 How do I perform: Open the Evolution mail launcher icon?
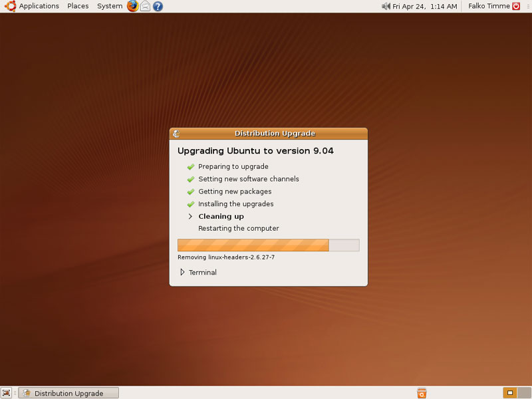coord(145,6)
